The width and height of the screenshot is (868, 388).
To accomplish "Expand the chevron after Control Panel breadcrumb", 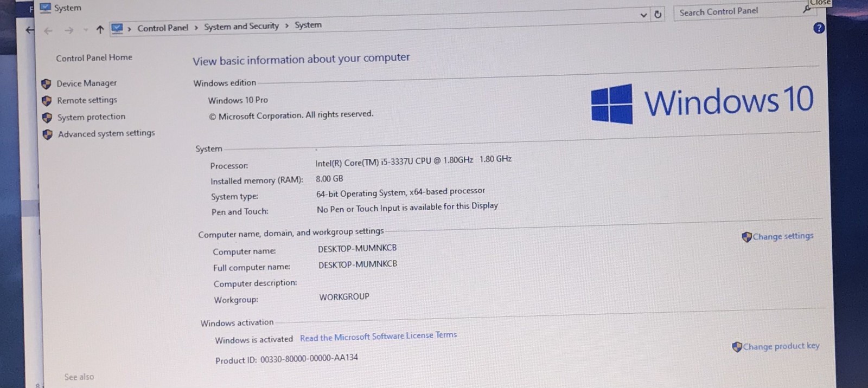I will pos(196,27).
